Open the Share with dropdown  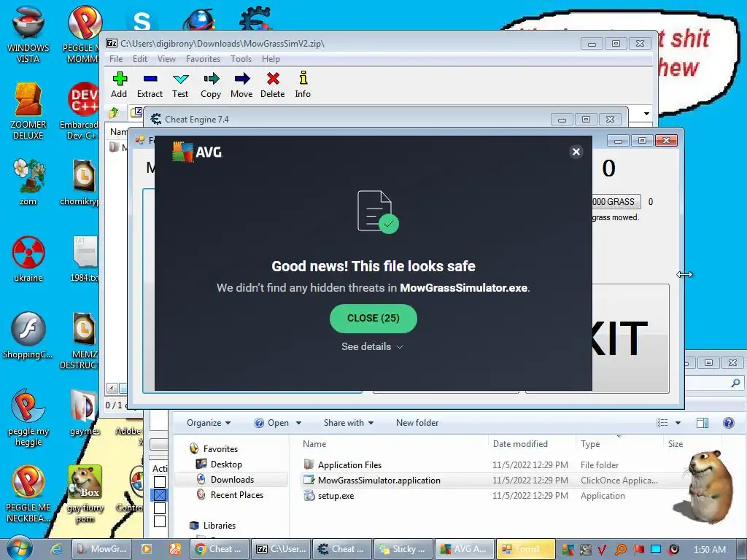(x=349, y=423)
